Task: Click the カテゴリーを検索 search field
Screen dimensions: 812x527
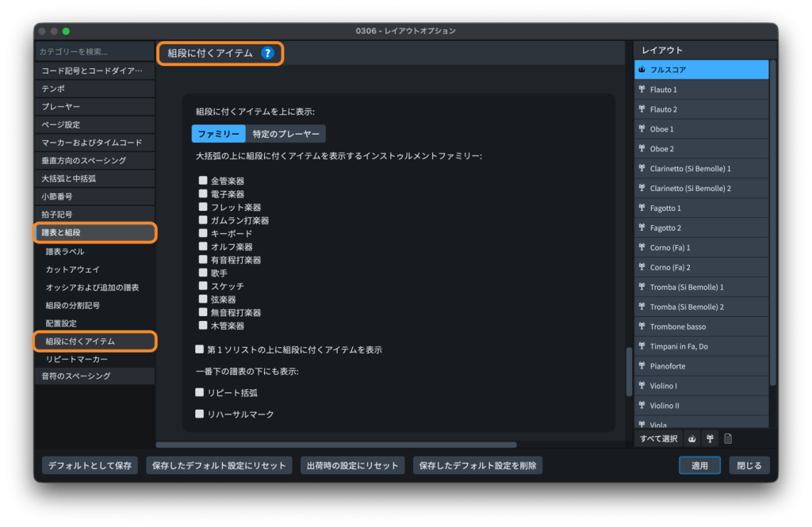Action: tap(94, 52)
